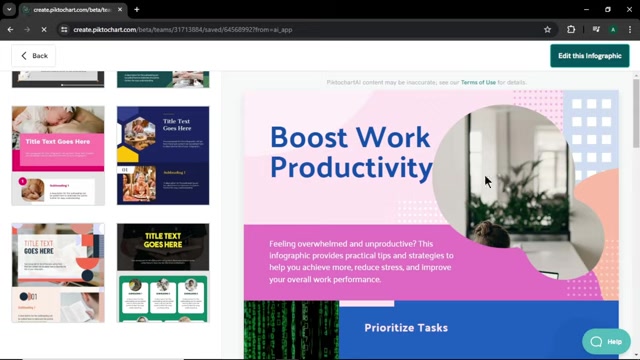The height and width of the screenshot is (360, 640).
Task: Close the create.piktochart.com tab
Action: pyautogui.click(x=120, y=9)
